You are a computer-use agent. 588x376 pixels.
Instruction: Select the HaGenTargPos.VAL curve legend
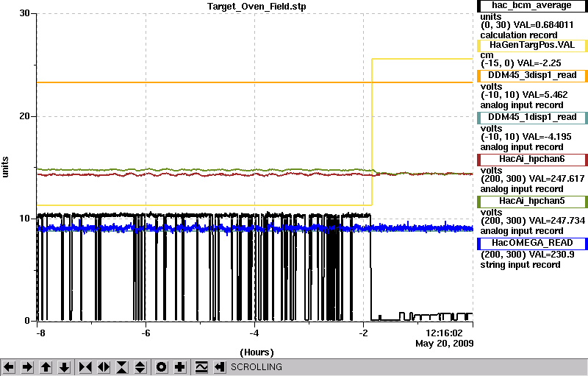pos(531,46)
